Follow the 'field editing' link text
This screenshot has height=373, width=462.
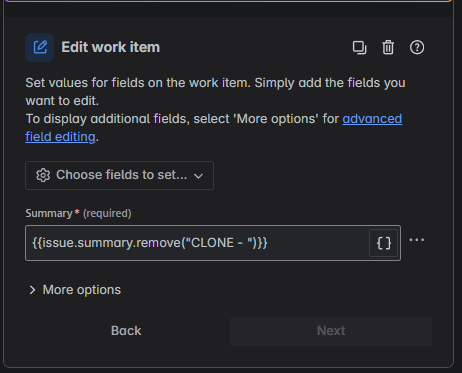pyautogui.click(x=60, y=137)
